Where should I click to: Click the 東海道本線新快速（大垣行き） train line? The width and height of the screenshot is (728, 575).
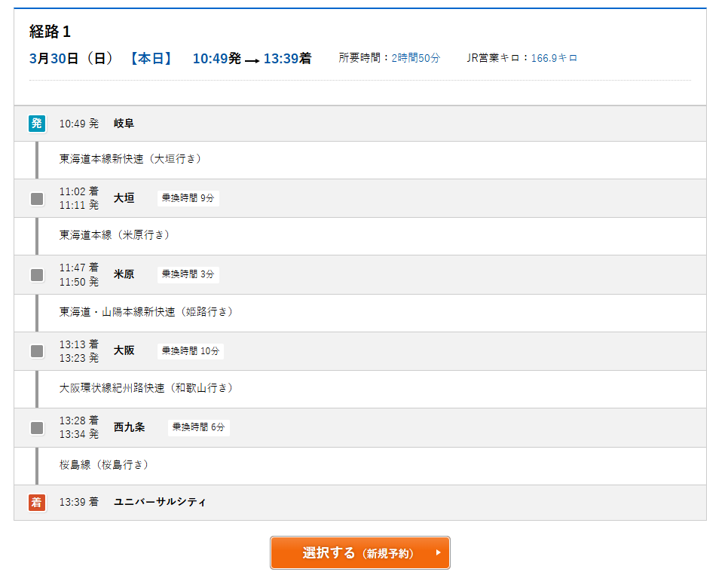(130, 159)
